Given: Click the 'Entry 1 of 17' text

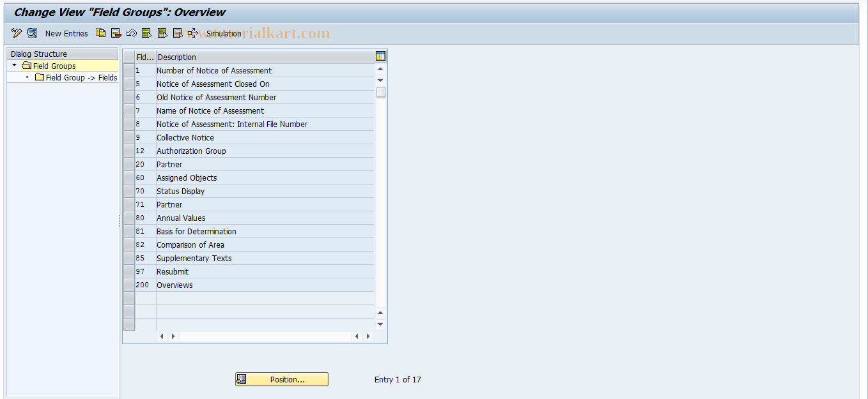Looking at the screenshot, I should click(398, 379).
